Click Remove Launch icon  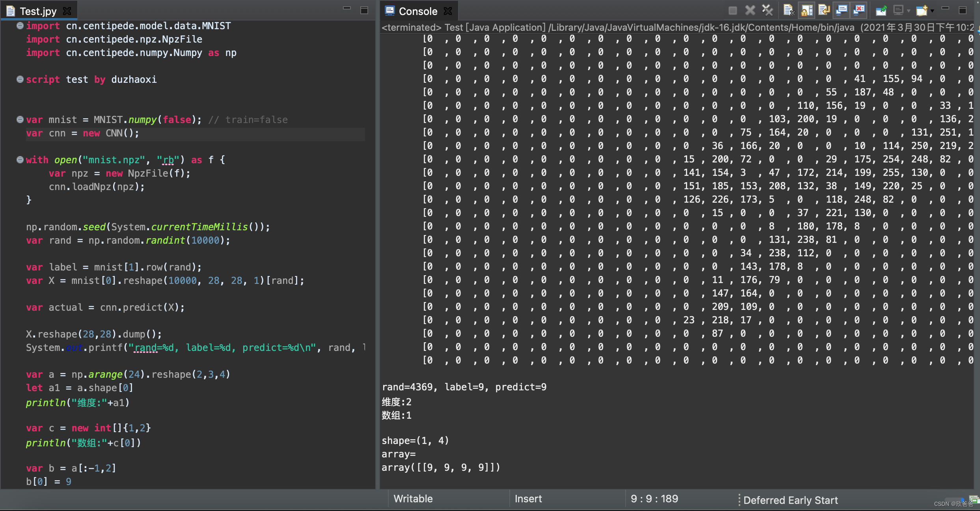(x=750, y=11)
